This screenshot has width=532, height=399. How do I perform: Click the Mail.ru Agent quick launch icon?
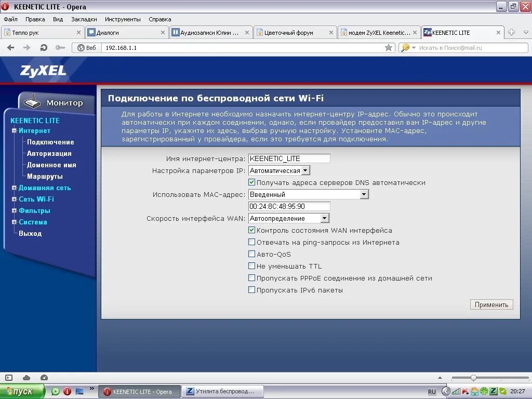coord(56,392)
